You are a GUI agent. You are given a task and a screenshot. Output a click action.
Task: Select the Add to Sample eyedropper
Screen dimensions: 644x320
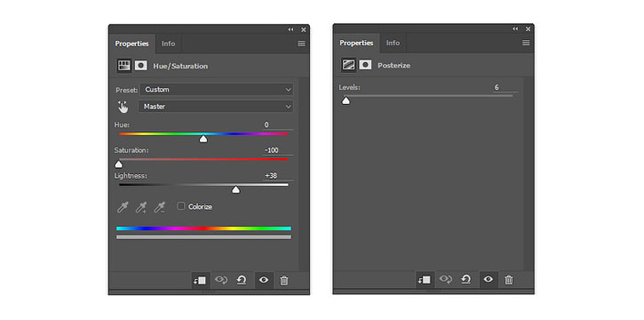coord(141,207)
